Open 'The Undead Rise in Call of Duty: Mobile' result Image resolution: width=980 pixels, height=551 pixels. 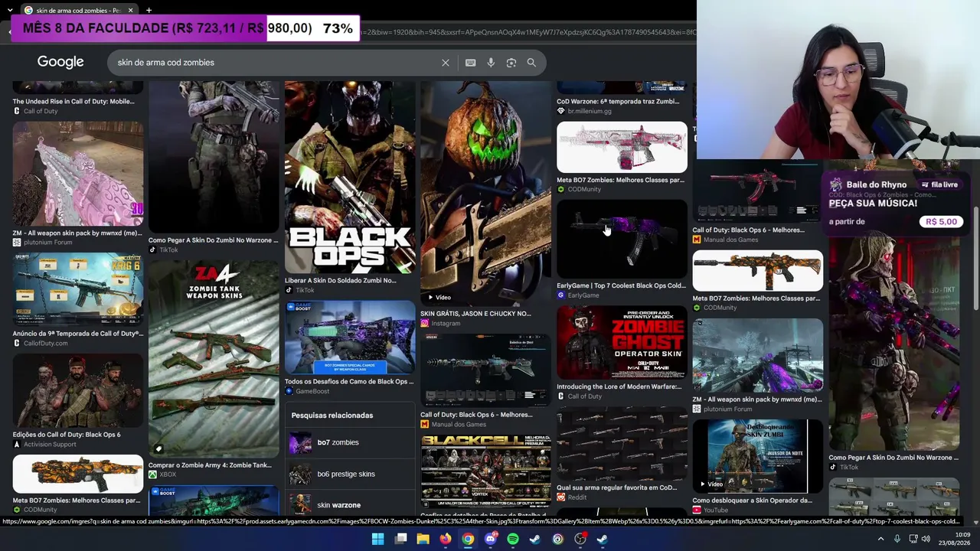[x=73, y=101]
